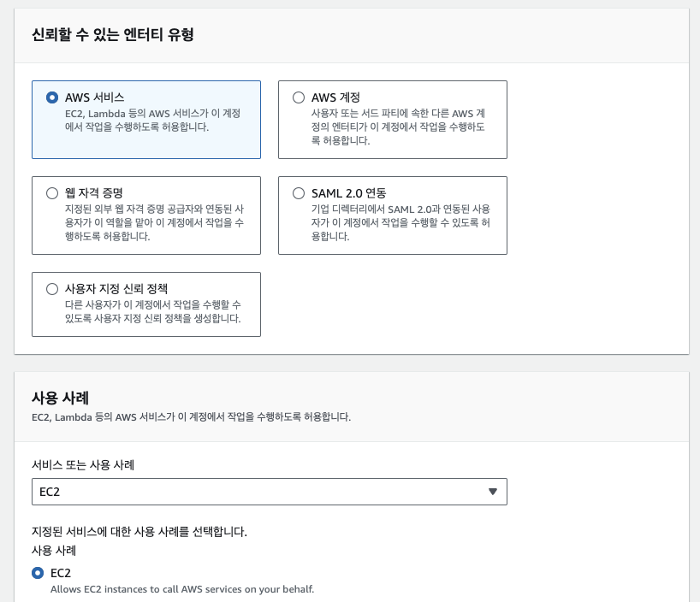Choose the 웹 자격 증명 radio option
Image resolution: width=700 pixels, height=602 pixels.
coord(52,193)
